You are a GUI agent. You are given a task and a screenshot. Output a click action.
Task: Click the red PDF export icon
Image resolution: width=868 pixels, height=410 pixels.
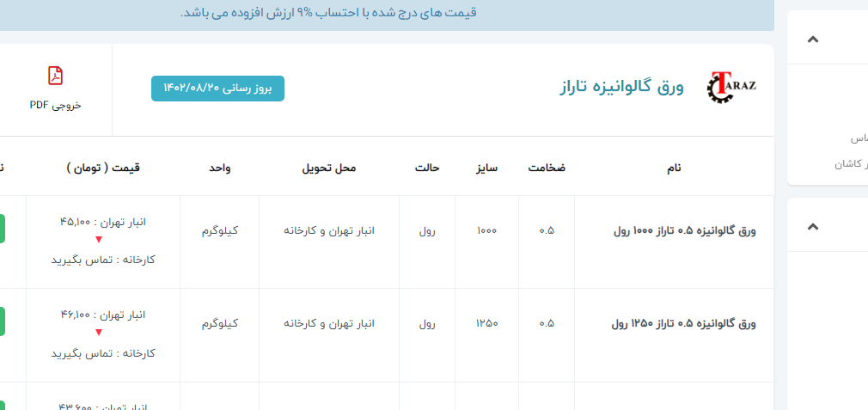(x=55, y=76)
